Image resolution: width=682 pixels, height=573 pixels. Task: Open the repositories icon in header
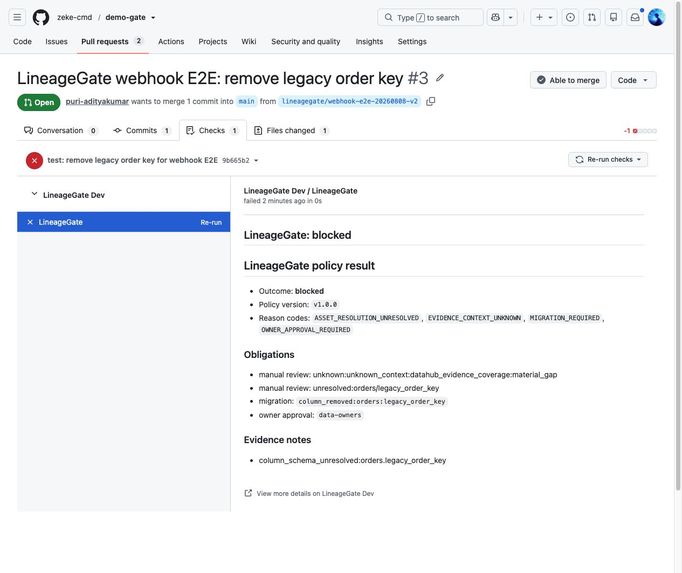pos(613,17)
